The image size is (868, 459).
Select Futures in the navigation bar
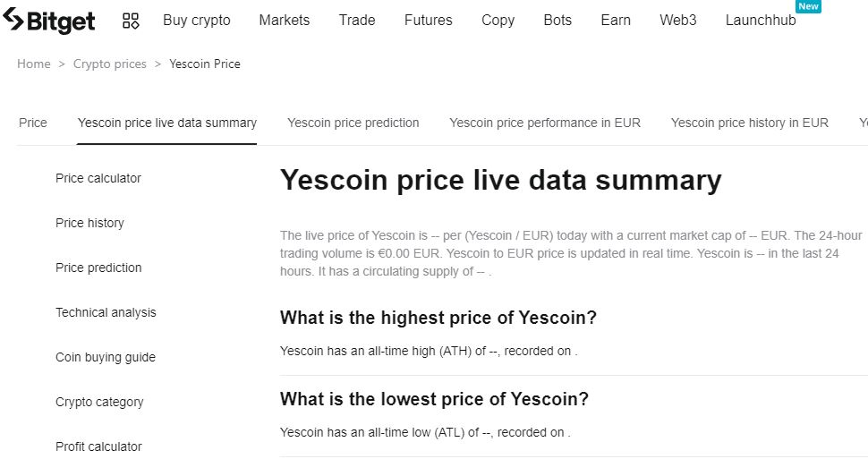click(428, 20)
